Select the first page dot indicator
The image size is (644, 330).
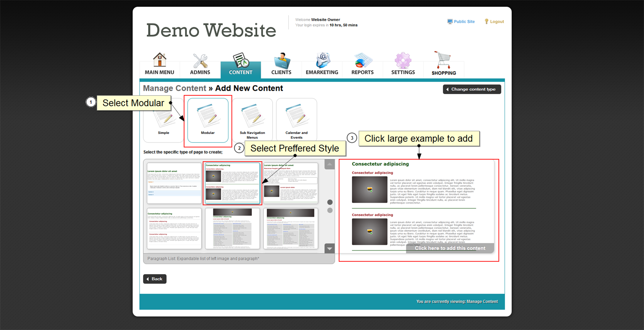click(330, 202)
